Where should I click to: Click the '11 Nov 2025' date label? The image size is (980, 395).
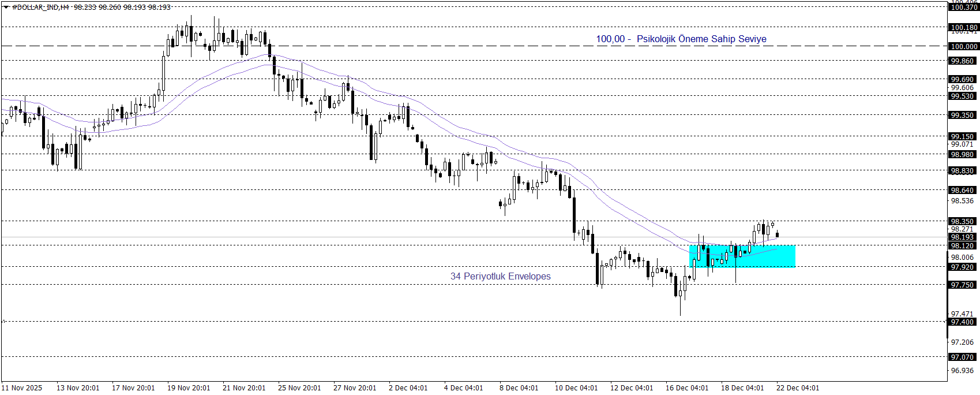click(x=22, y=388)
